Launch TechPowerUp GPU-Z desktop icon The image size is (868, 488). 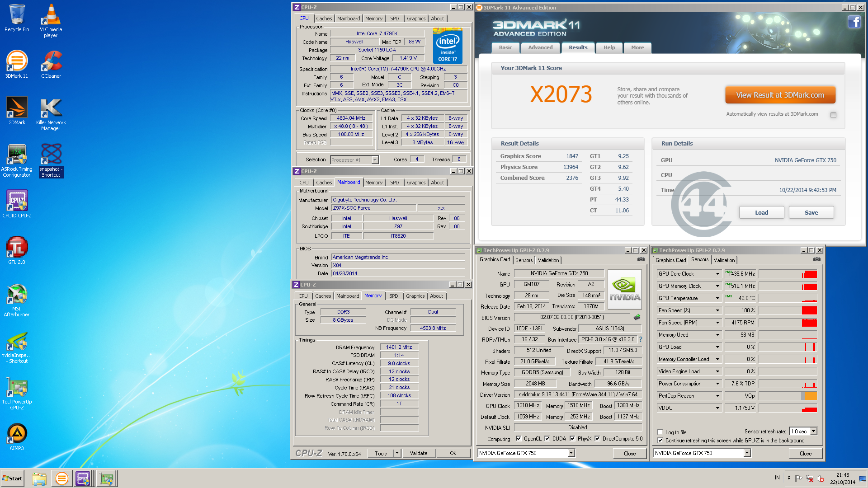point(17,394)
